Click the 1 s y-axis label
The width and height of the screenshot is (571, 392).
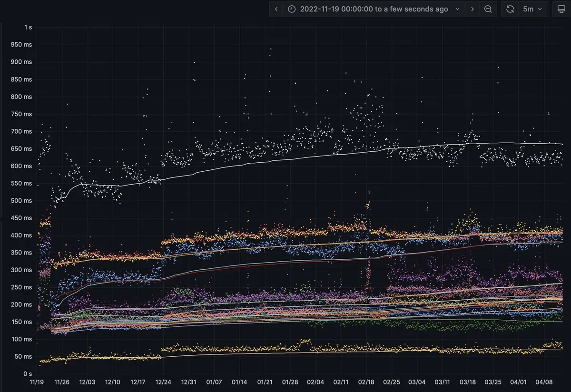(28, 27)
